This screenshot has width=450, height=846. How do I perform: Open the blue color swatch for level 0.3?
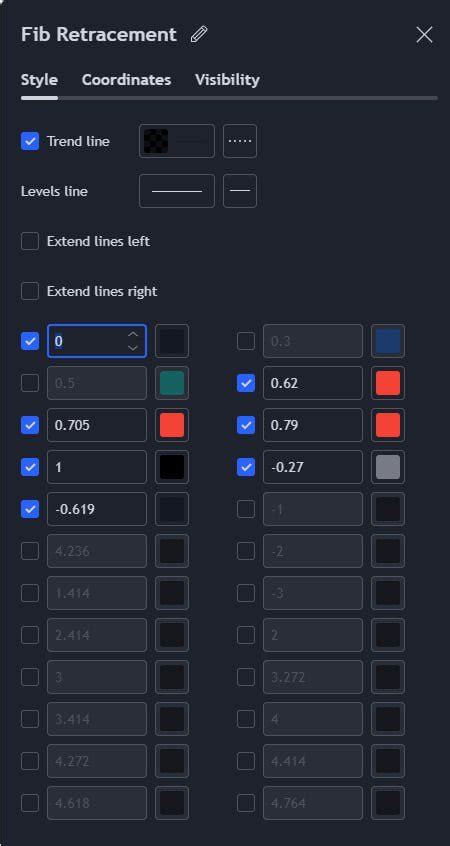pos(388,341)
